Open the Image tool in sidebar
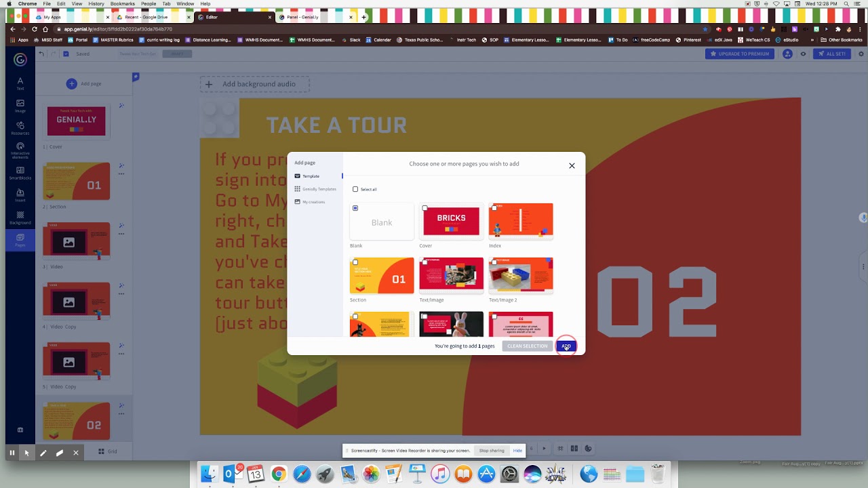Viewport: 868px width, 488px height. 20,106
